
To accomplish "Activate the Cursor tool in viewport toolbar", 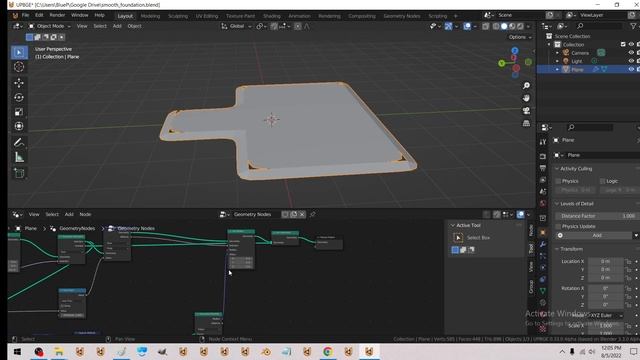I will 19,67.
